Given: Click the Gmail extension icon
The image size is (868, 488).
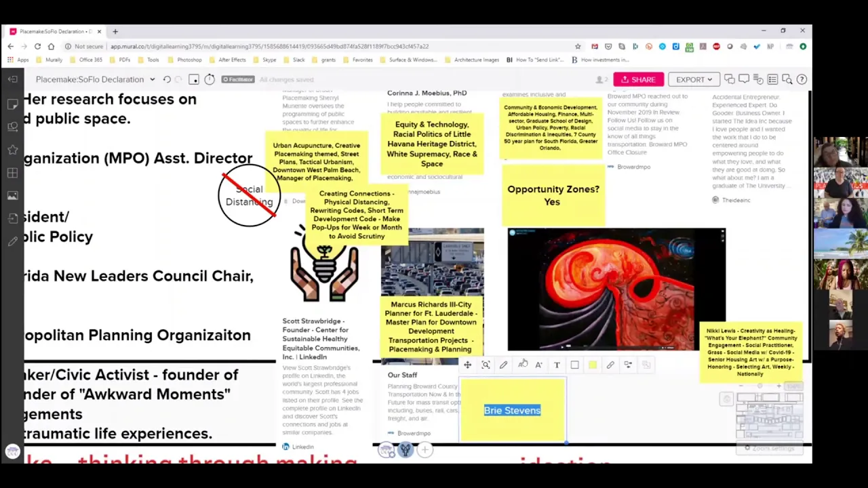Looking at the screenshot, I should click(x=595, y=46).
